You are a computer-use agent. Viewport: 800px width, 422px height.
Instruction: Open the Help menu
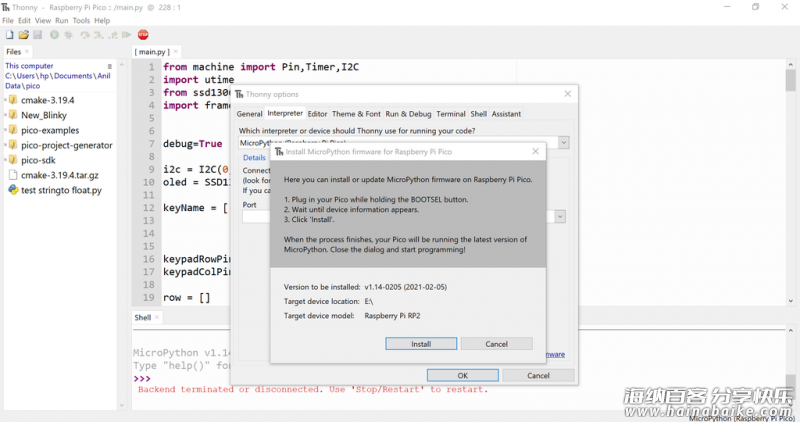click(x=102, y=20)
